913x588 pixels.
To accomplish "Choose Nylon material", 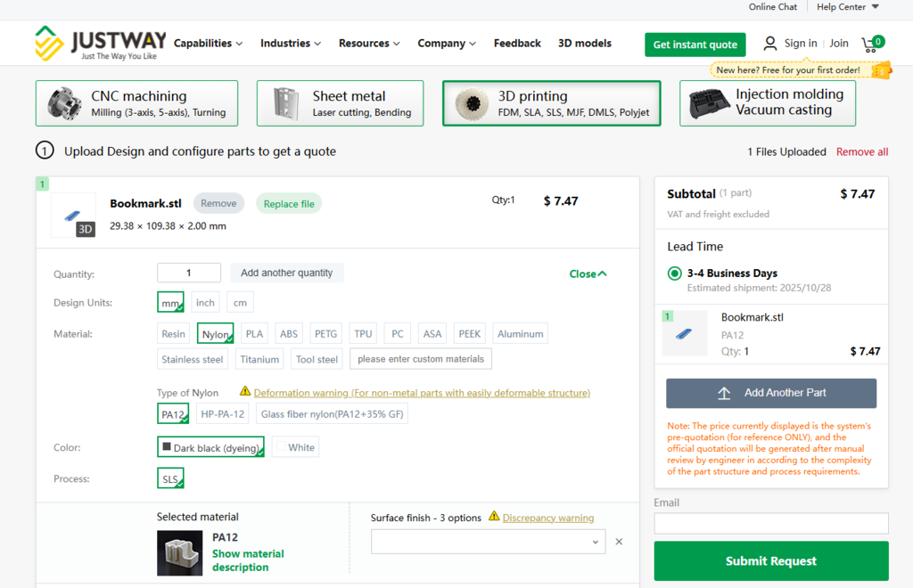I will pyautogui.click(x=216, y=334).
